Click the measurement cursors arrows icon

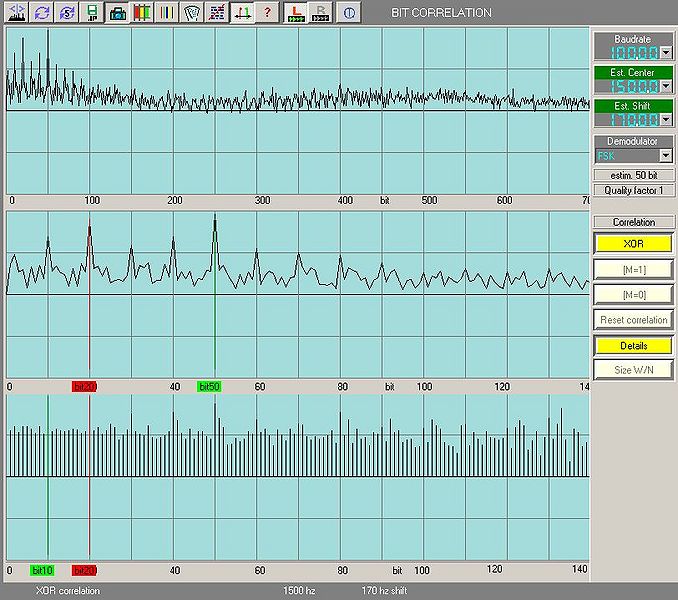[242, 12]
